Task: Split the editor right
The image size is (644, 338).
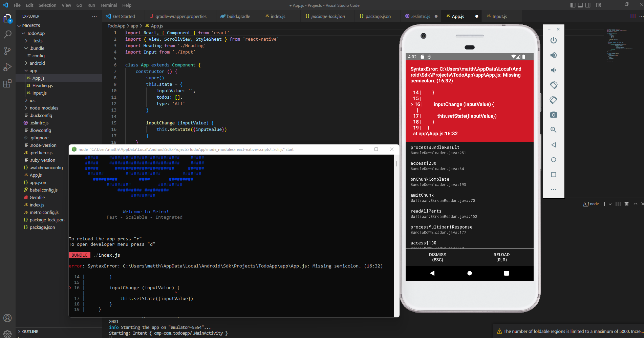Action: point(633,16)
